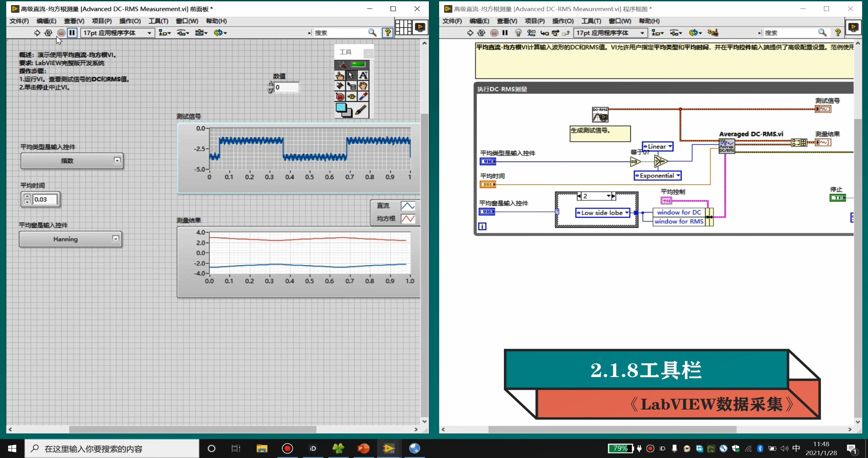
Task: Select the Operate Value hand tool
Action: coord(340,75)
